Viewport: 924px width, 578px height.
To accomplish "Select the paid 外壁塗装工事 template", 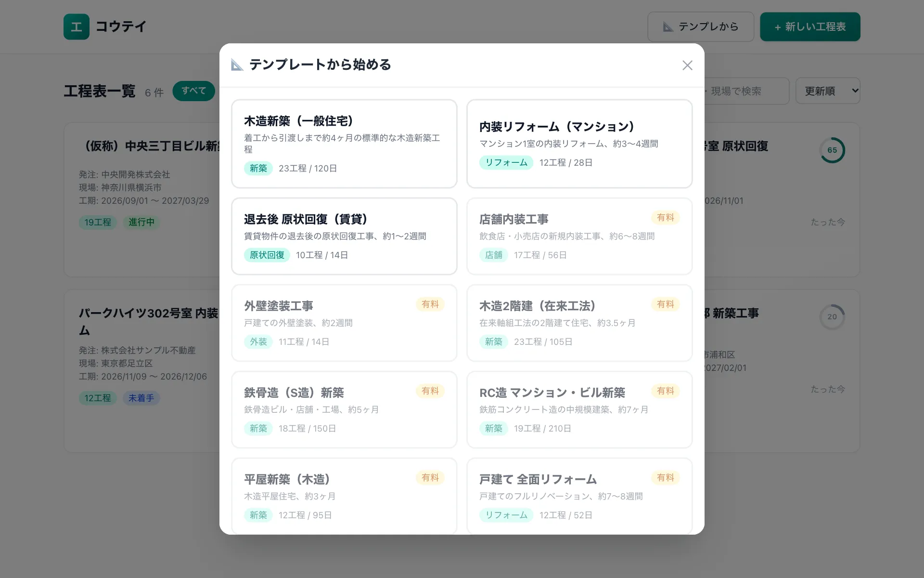I will 344,323.
